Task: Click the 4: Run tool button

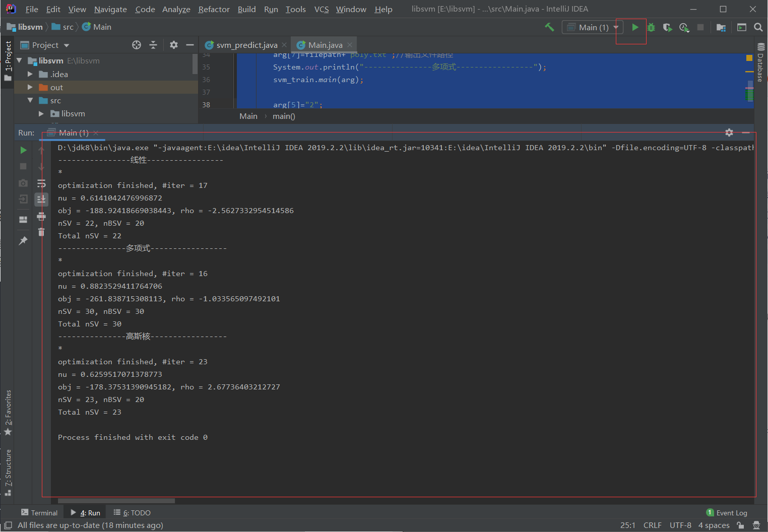Action: click(x=86, y=512)
